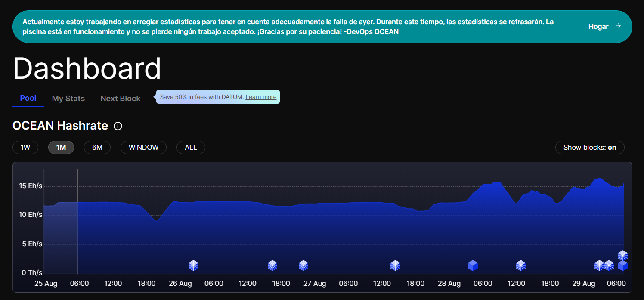
Task: Click the arrow icon next to Hogar
Action: pyautogui.click(x=618, y=26)
